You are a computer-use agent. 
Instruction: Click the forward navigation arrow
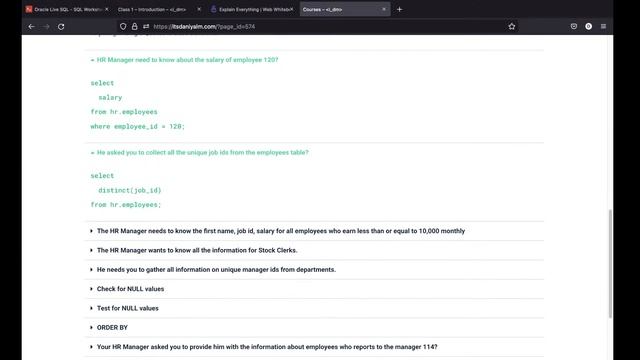(46, 27)
